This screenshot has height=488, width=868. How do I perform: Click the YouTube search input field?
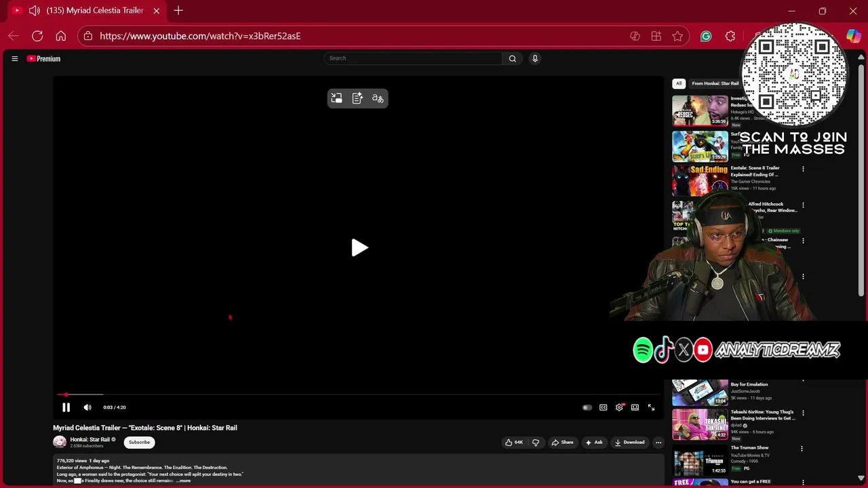click(414, 58)
